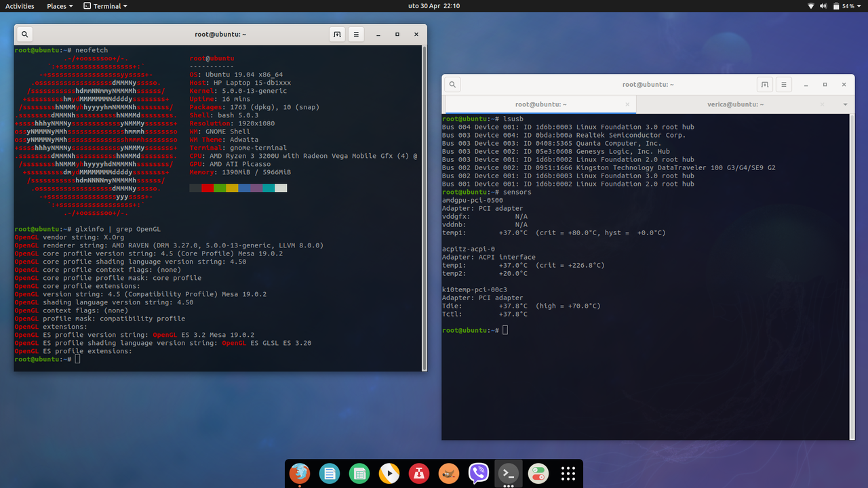The image size is (868, 488).
Task: Launch Firefox from the dock
Action: tap(300, 474)
